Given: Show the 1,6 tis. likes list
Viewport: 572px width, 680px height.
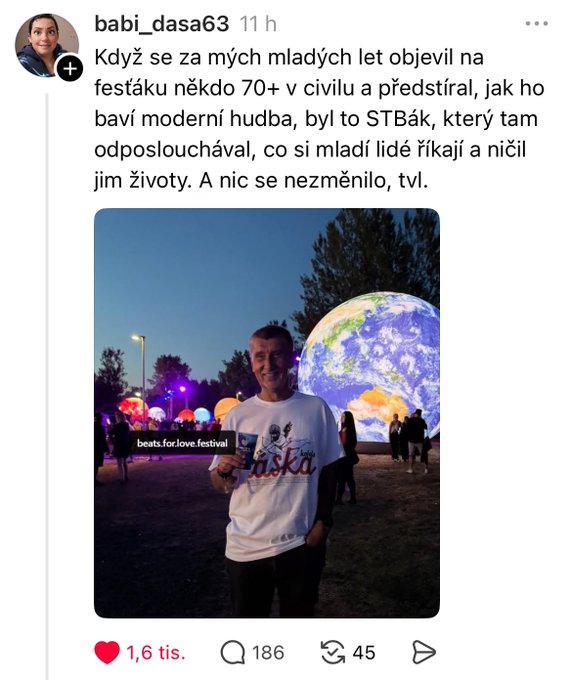Looking at the screenshot, I should pos(156,653).
